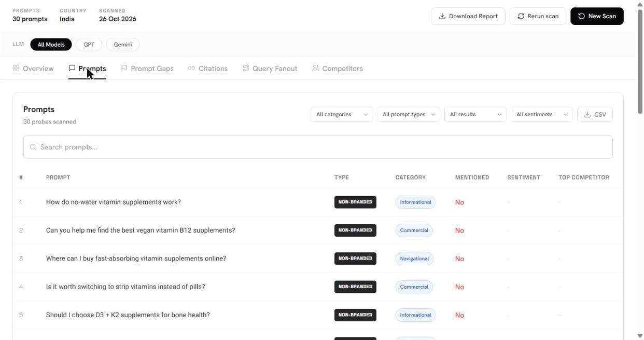Click the India country value

point(67,19)
